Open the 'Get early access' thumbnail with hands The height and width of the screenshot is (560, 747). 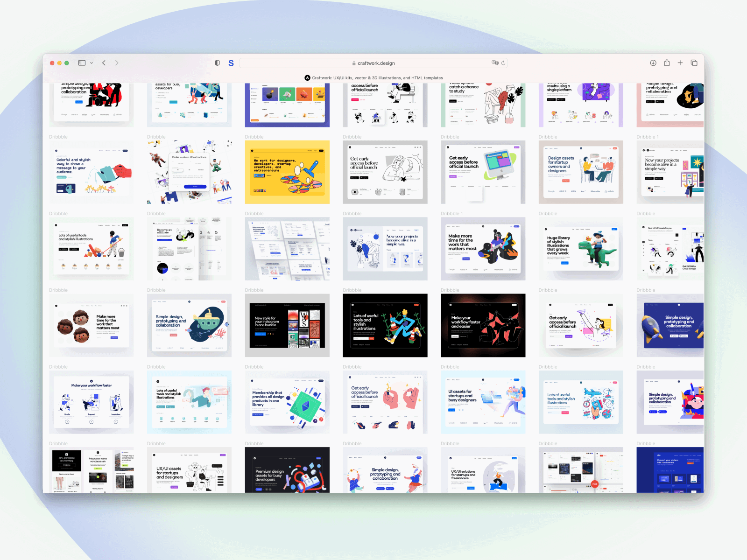click(x=385, y=402)
